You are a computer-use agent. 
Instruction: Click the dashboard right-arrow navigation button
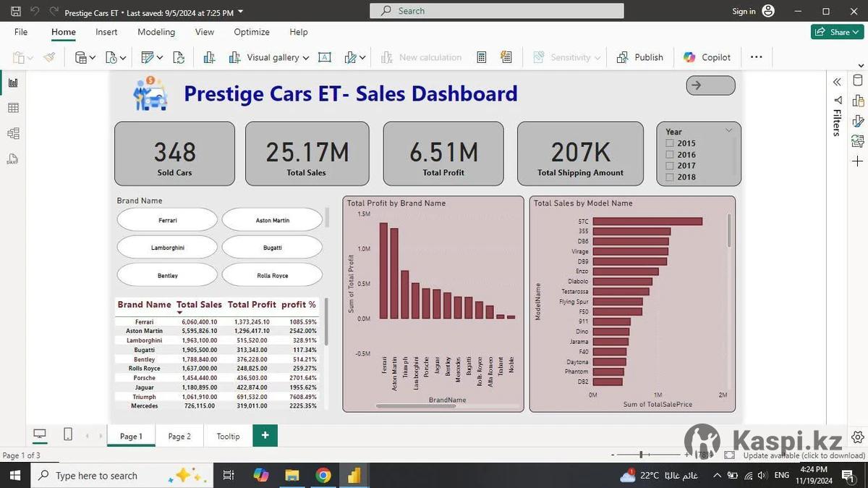point(710,85)
